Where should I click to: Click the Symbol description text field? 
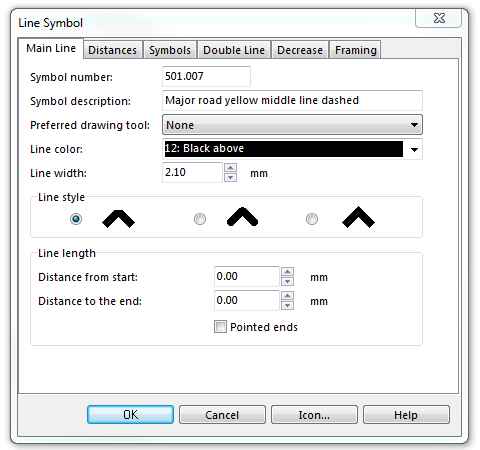(292, 100)
